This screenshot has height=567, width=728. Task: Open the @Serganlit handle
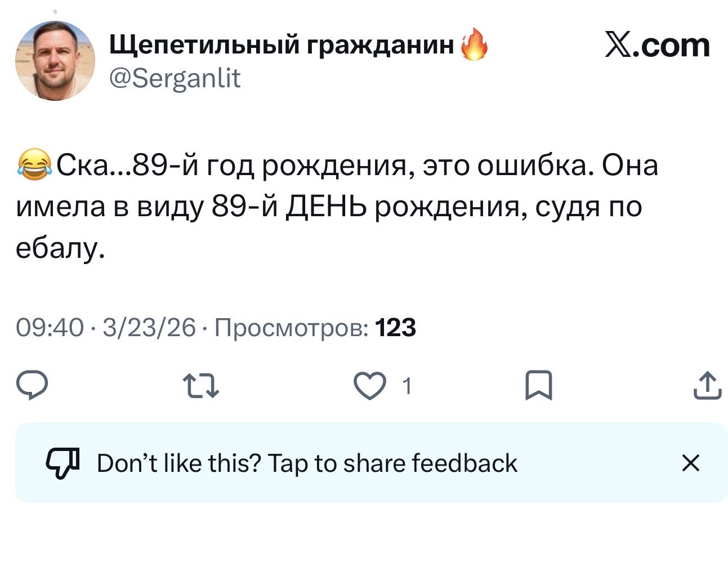click(x=175, y=78)
